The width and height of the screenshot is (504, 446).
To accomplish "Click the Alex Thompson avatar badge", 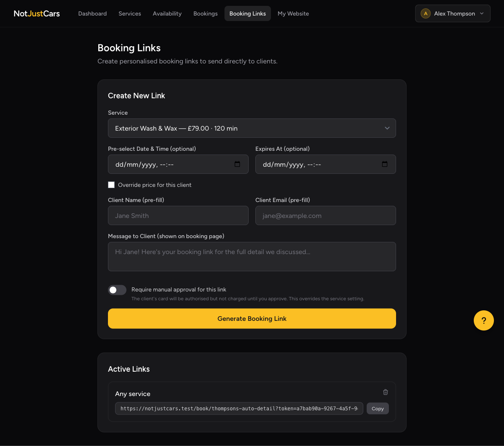I will click(x=425, y=13).
